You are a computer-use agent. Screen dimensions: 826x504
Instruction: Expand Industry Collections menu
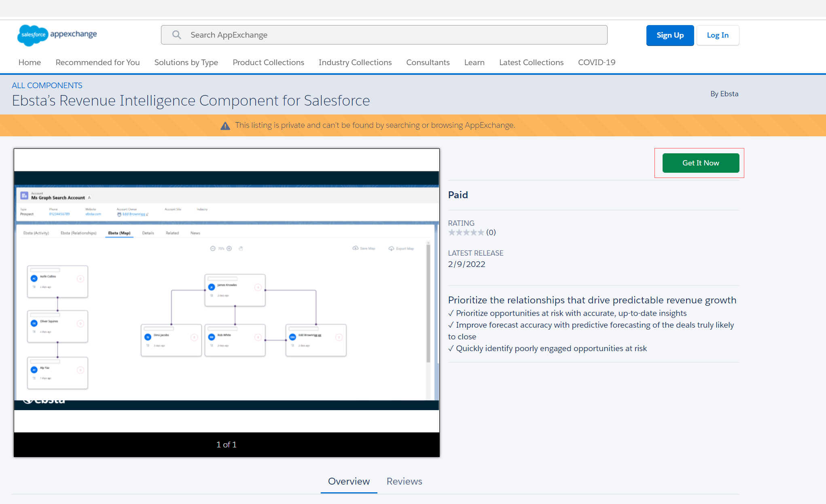355,62
